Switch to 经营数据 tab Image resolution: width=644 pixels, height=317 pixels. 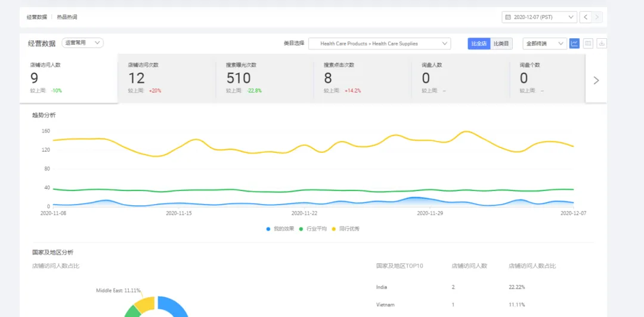tap(37, 17)
